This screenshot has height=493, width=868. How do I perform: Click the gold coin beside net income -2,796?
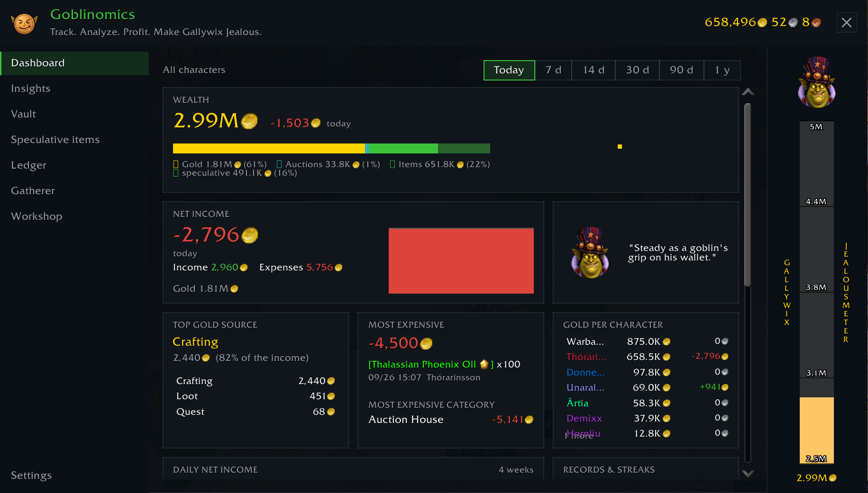[250, 235]
